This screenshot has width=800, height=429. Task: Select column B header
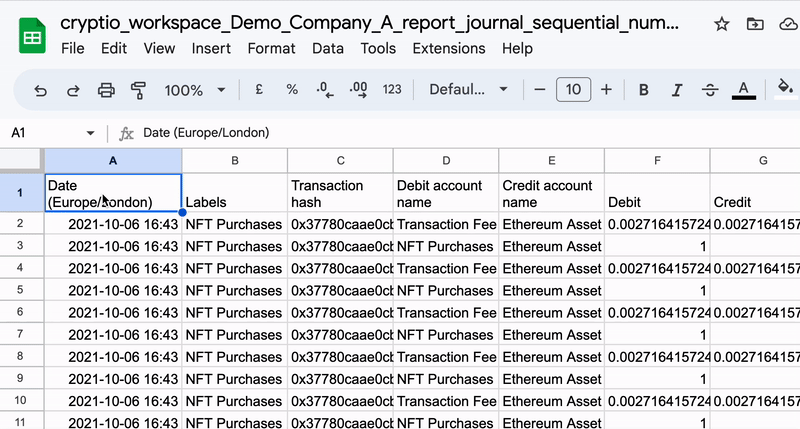click(235, 161)
